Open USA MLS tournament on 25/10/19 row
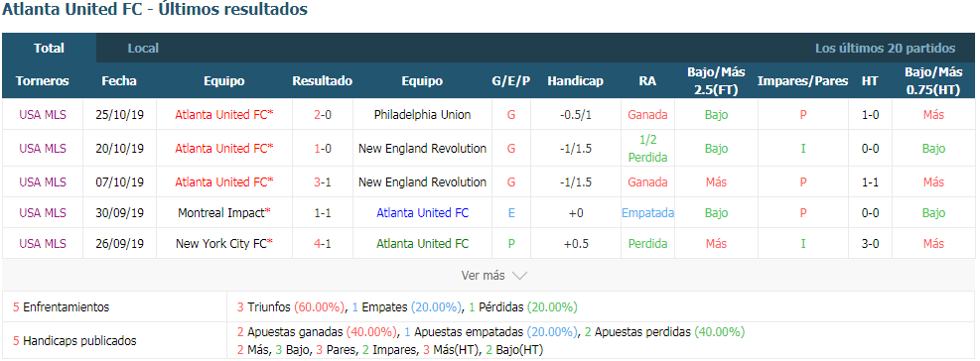Image resolution: width=980 pixels, height=361 pixels. pos(43,115)
